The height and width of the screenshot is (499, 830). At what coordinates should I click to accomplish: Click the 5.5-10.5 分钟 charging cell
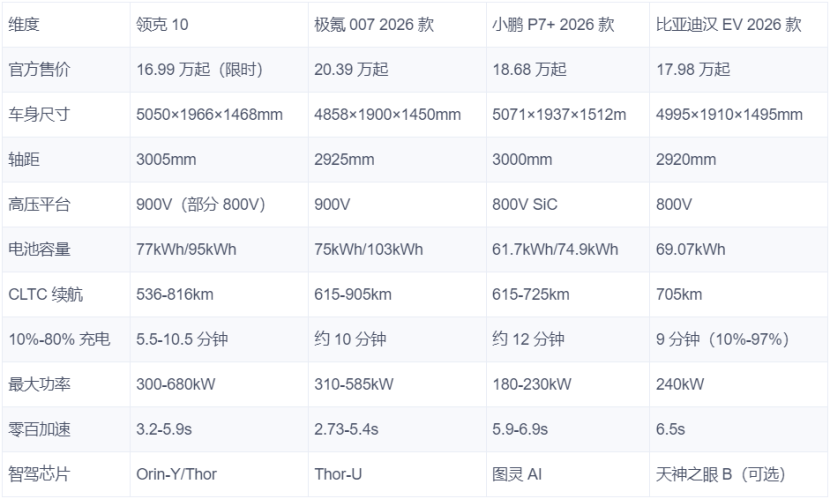(x=219, y=339)
